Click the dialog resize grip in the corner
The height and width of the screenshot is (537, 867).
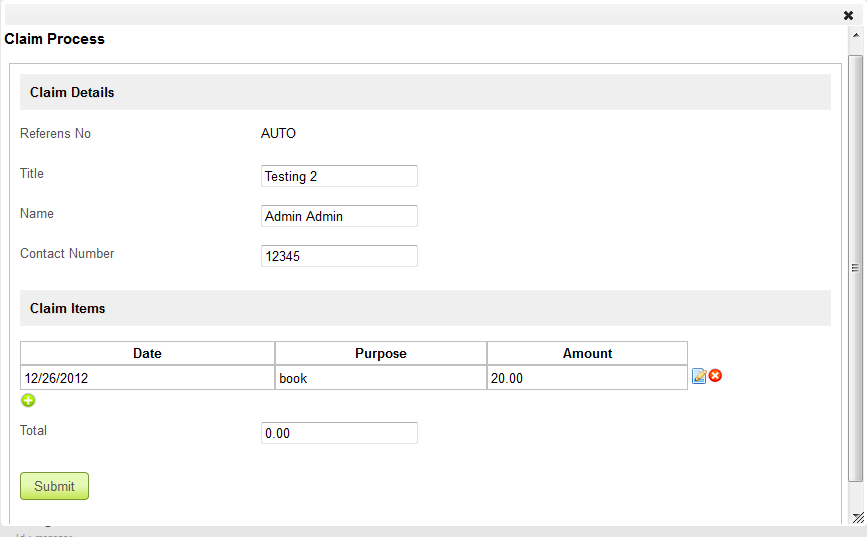[857, 516]
